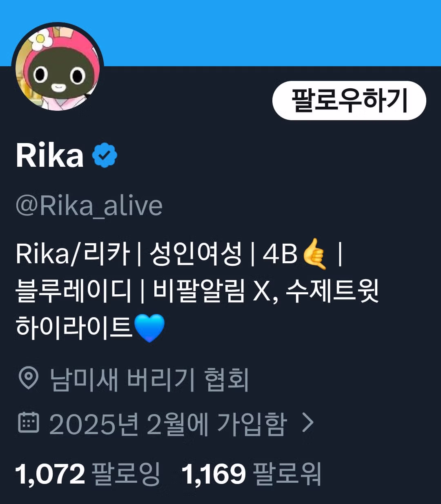
Task: Click the 팔로우하기 follow button
Action: (349, 101)
